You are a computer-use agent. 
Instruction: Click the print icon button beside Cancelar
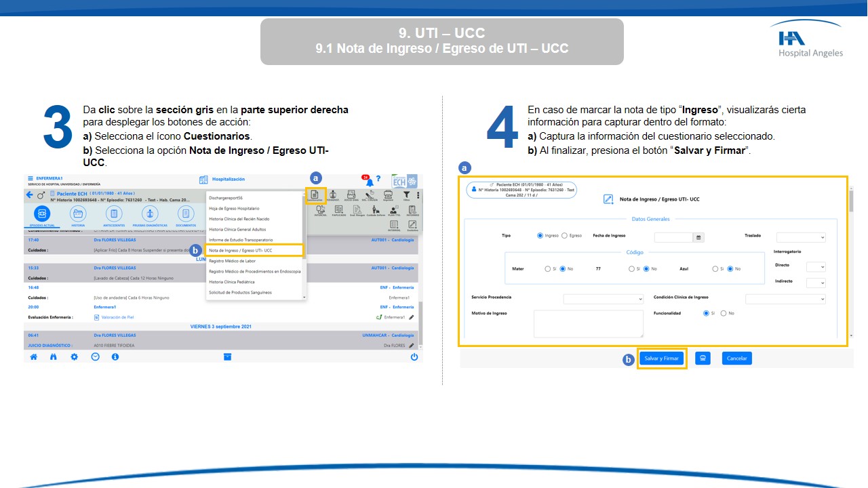[703, 359]
